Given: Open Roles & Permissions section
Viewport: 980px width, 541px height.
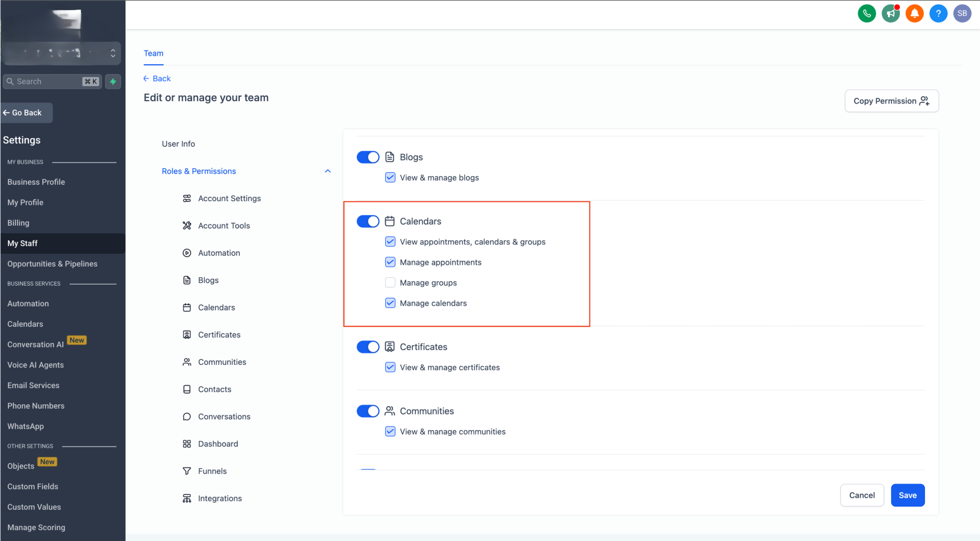Looking at the screenshot, I should 199,171.
